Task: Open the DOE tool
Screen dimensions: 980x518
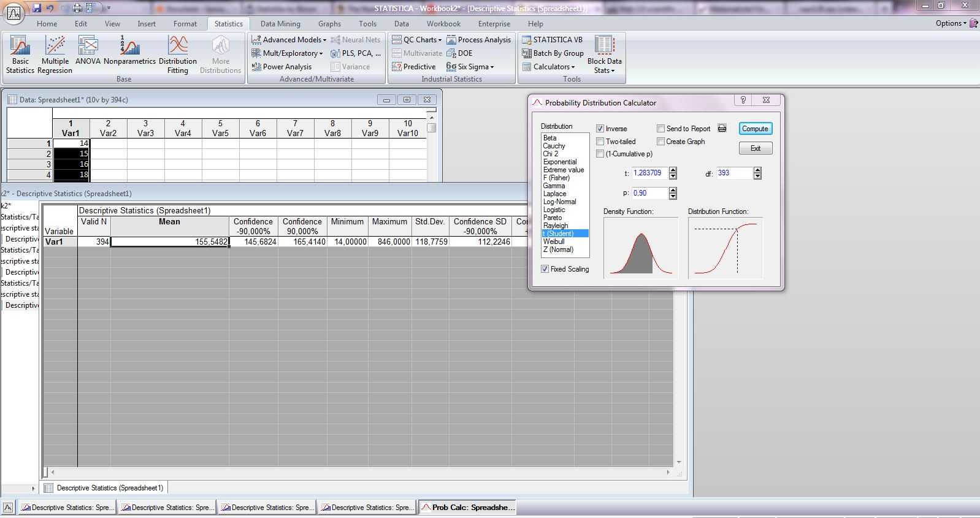Action: coord(459,53)
